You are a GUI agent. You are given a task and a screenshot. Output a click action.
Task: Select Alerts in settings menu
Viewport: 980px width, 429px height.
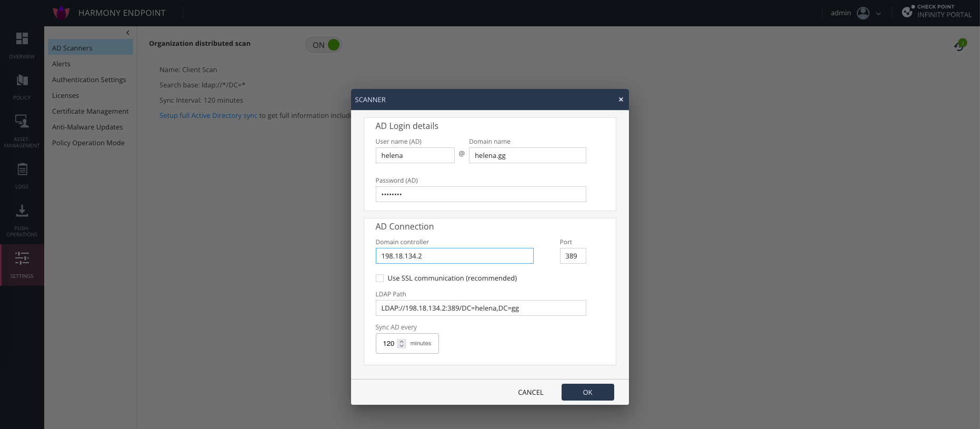61,64
